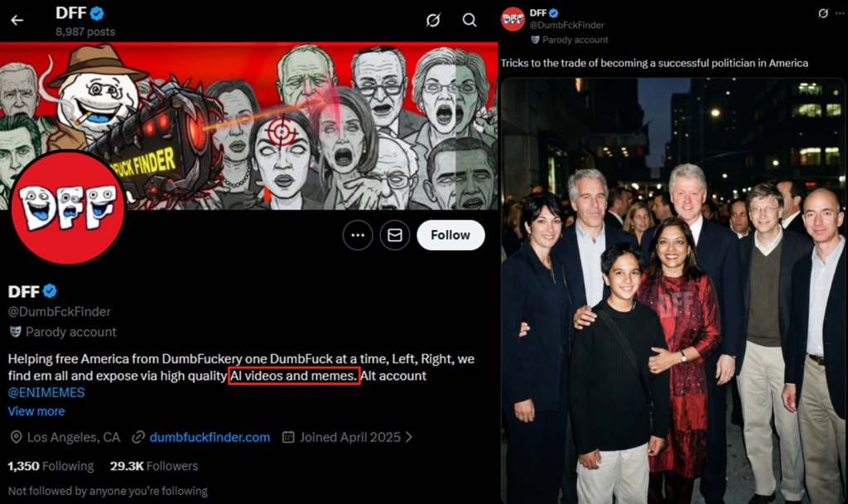Expand bio with View more
The image size is (848, 504).
(x=36, y=411)
